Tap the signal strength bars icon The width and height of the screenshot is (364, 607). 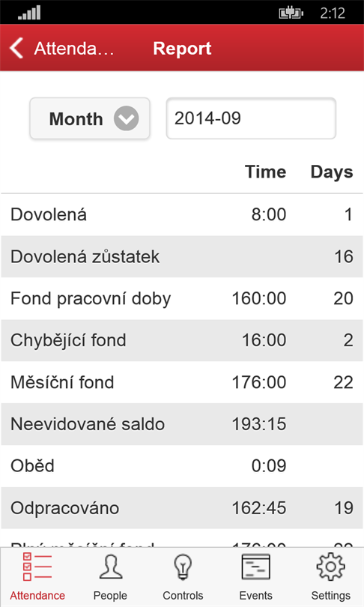point(29,13)
